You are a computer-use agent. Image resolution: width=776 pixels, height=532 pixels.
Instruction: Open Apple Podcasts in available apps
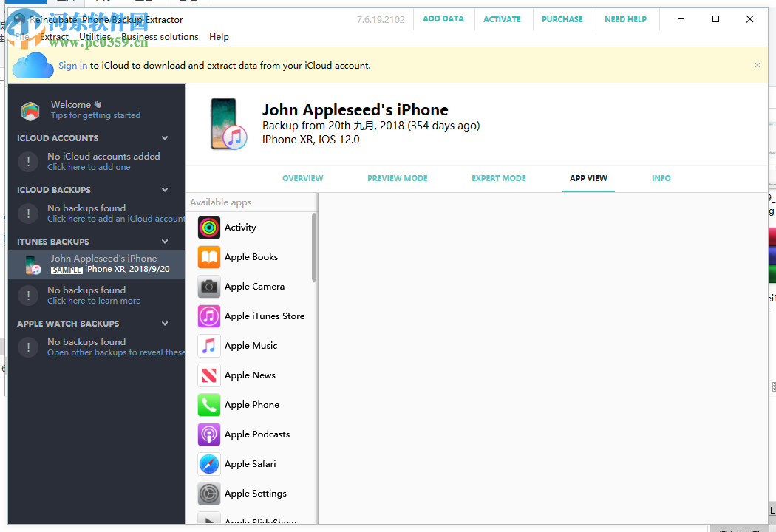[x=208, y=434]
